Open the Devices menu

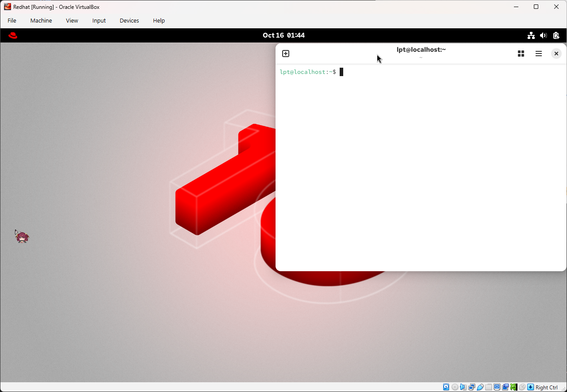[129, 20]
